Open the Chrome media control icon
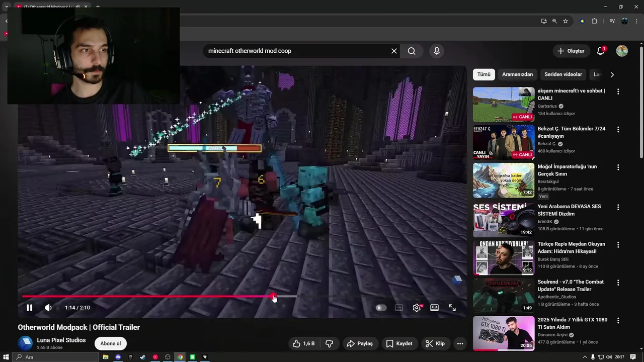The image size is (644, 362). click(612, 21)
